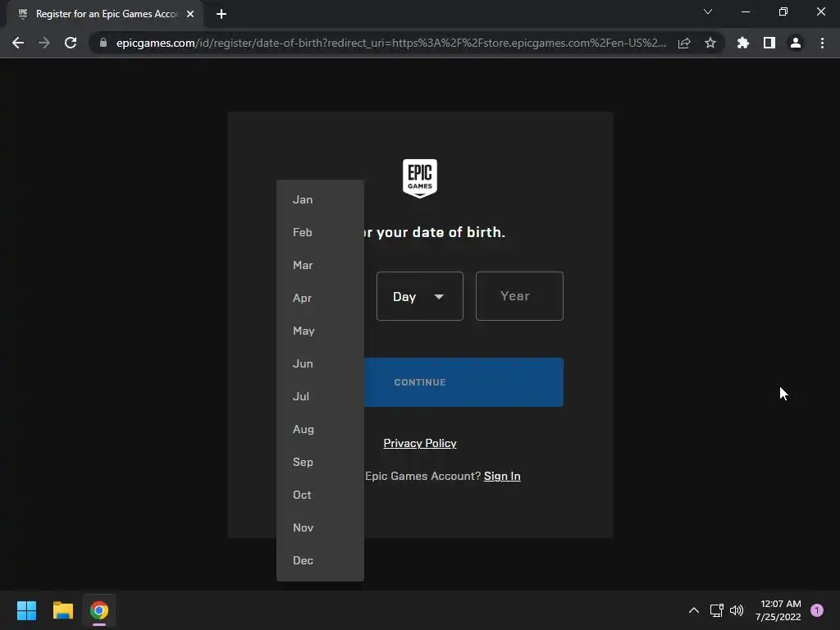
Task: Pick Apr as birth month
Action: tap(320, 298)
